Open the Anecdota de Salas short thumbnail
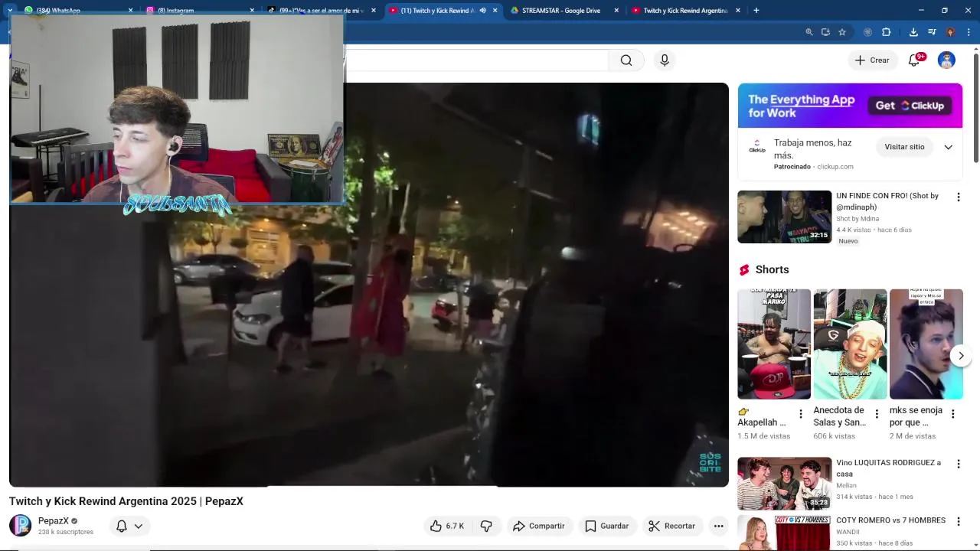Viewport: 980px width, 551px height. tap(850, 344)
